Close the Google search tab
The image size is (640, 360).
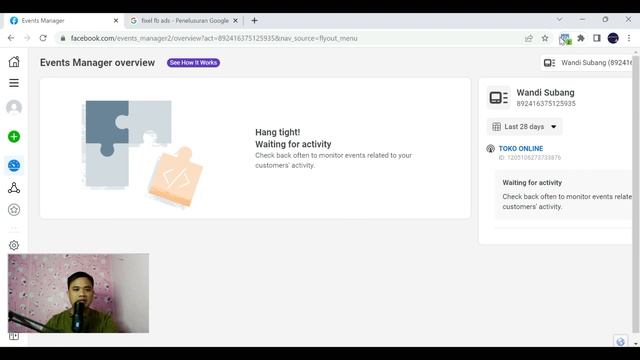(236, 20)
